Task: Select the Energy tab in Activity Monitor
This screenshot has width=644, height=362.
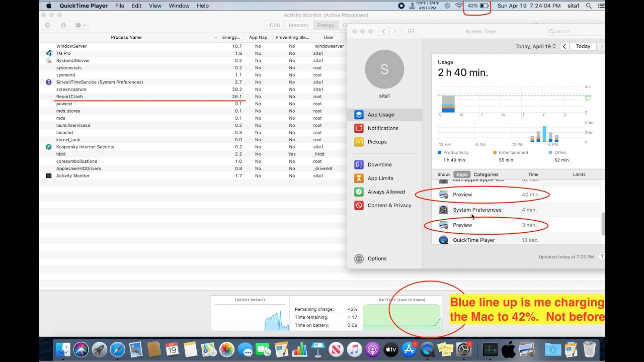Action: (x=326, y=25)
